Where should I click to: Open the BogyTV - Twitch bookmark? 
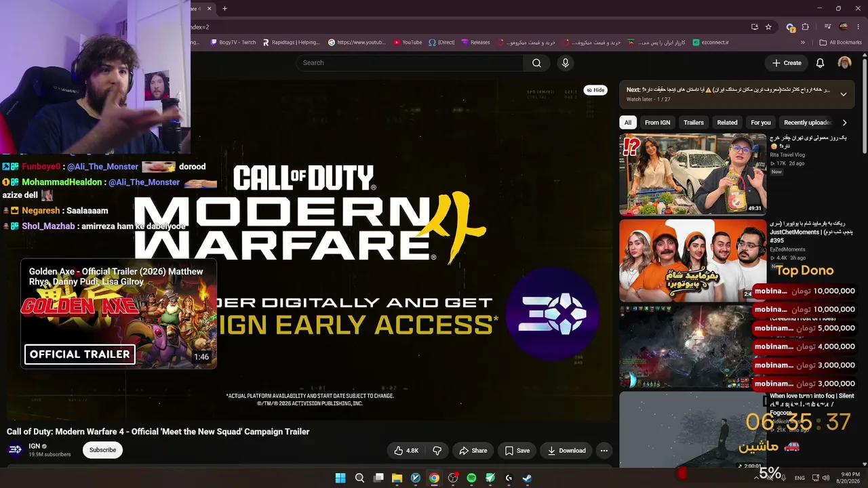pyautogui.click(x=233, y=42)
